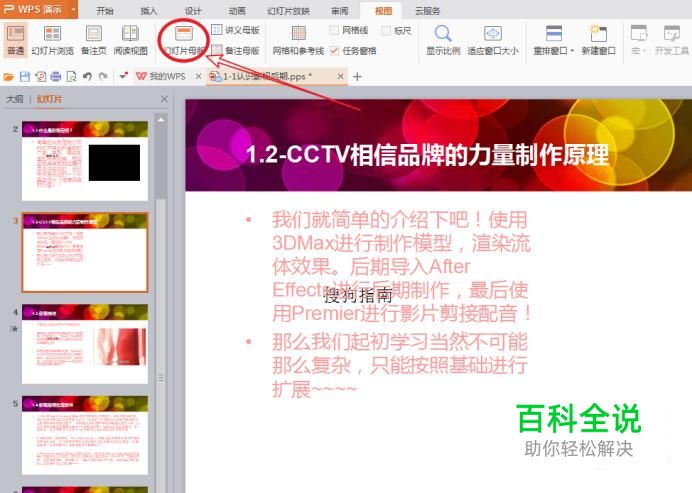Close the .pps document tab

coord(340,76)
